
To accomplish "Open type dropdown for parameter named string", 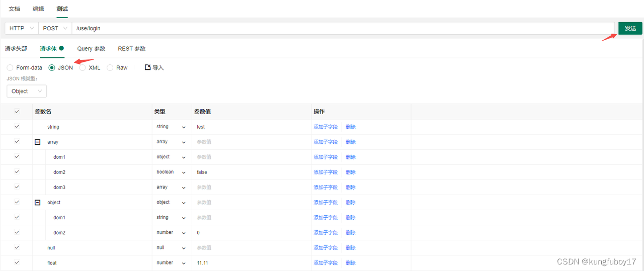I will (172, 127).
